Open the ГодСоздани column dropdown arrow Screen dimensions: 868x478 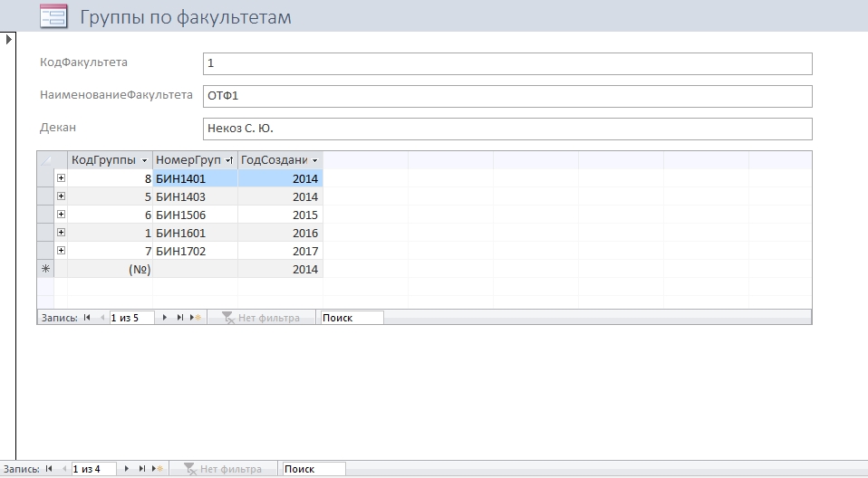point(314,160)
